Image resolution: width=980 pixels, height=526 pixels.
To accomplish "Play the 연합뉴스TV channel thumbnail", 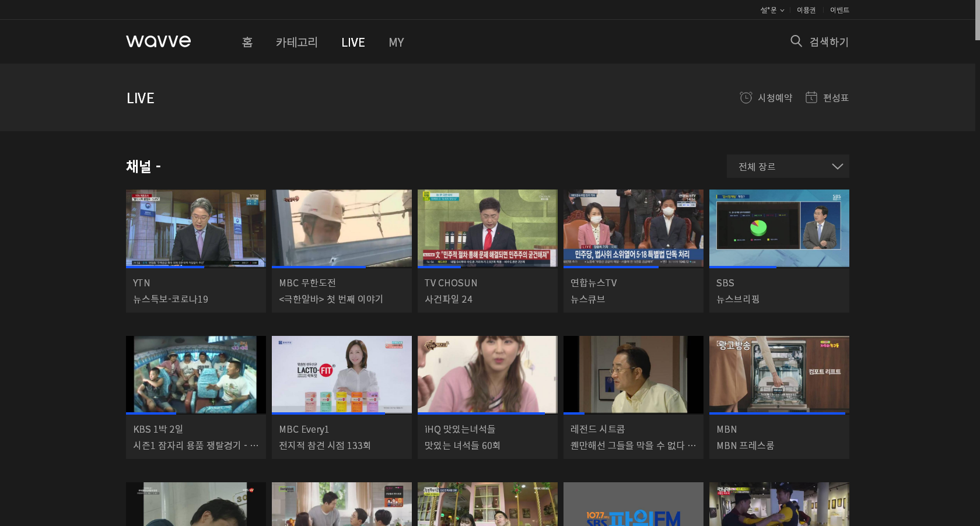I will 633,228.
